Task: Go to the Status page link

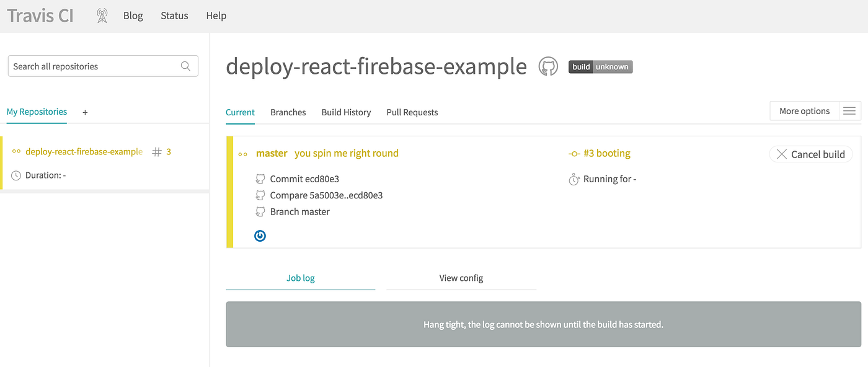Action: [x=174, y=15]
